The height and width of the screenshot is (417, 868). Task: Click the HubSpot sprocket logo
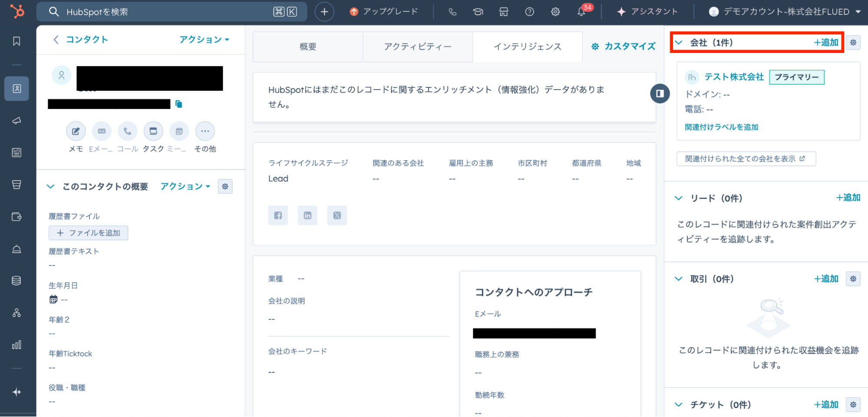(17, 11)
